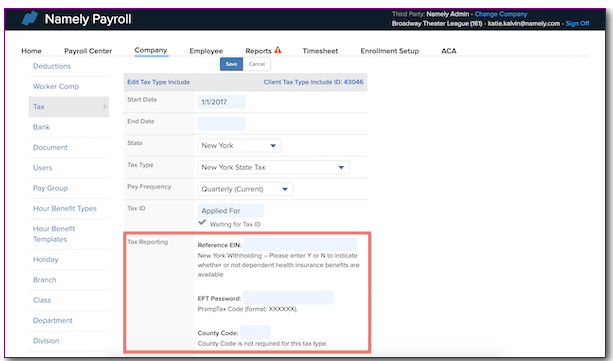Image resolution: width=613 pixels, height=361 pixels.
Task: Open the Tax Type dropdown
Action: (x=274, y=167)
